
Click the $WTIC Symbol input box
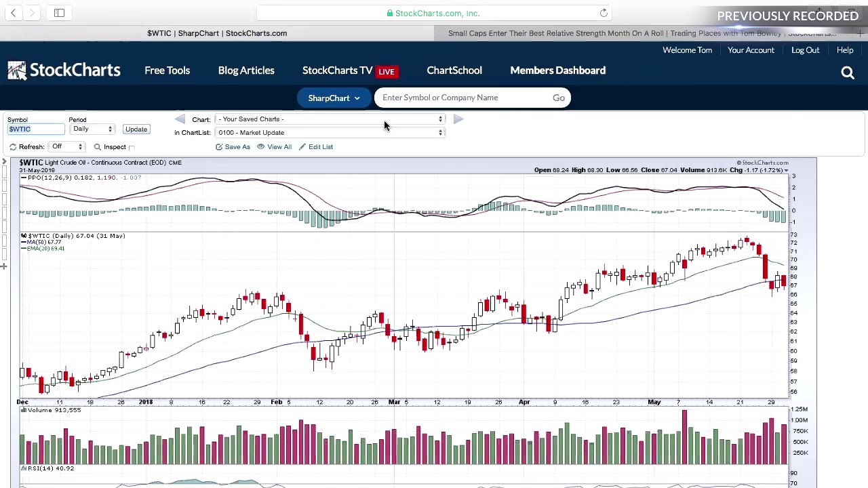point(36,129)
